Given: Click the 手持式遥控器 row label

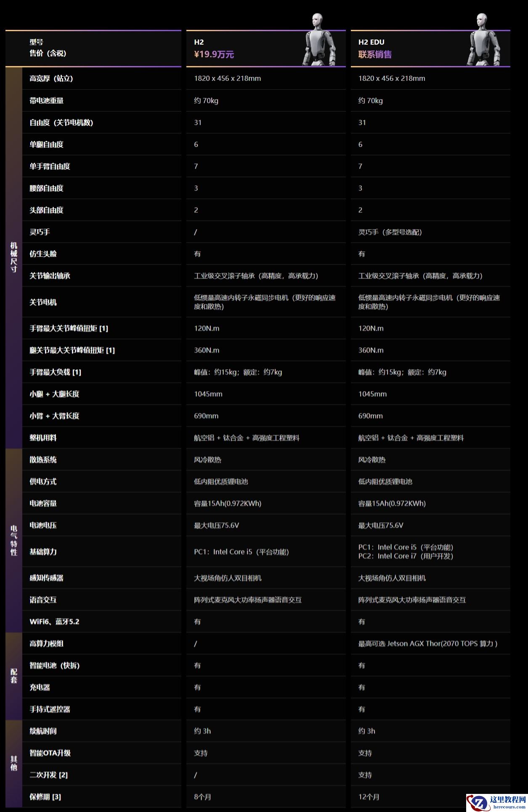Looking at the screenshot, I should [x=50, y=709].
